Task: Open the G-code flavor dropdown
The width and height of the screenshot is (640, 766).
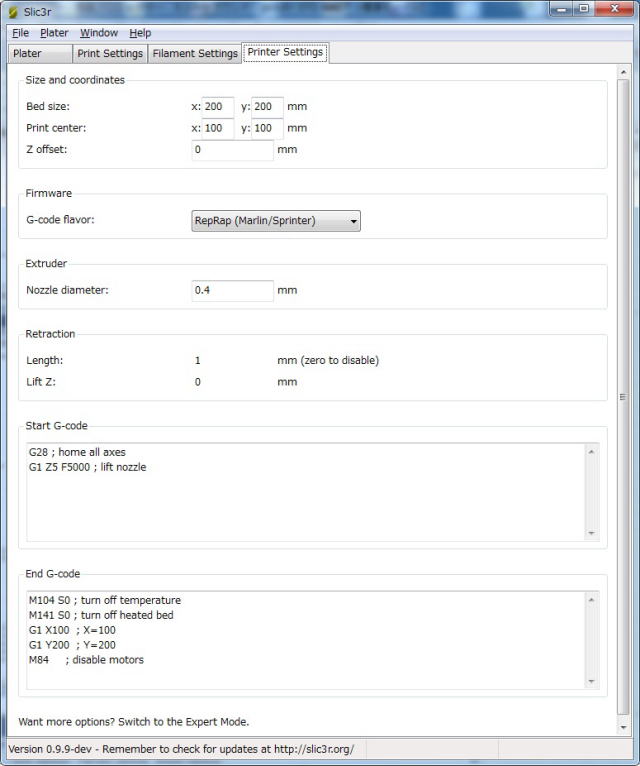Action: (276, 221)
